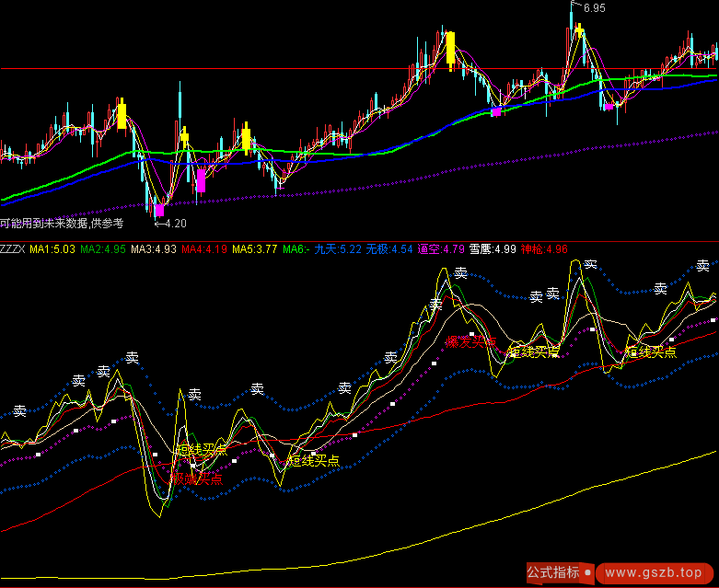Click the ZZZX indicator name label
This screenshot has height=588, width=719.
pyautogui.click(x=13, y=248)
